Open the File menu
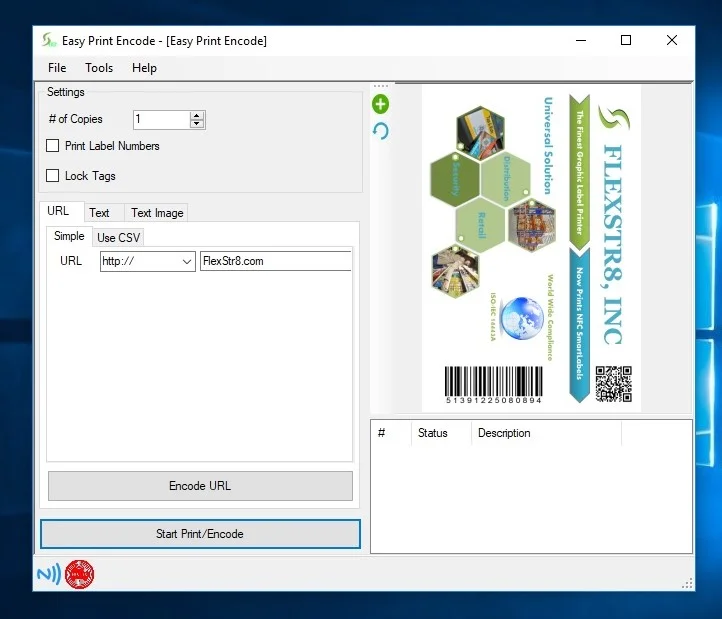The image size is (722, 619). (57, 68)
